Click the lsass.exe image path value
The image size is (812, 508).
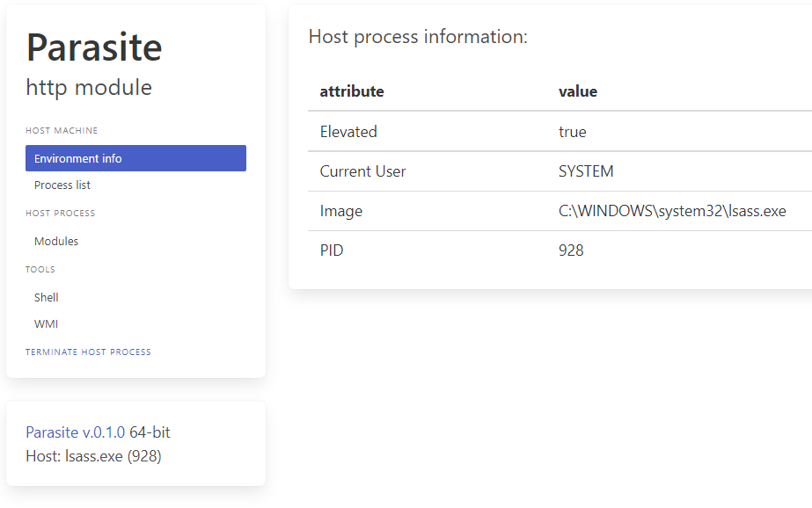point(672,211)
